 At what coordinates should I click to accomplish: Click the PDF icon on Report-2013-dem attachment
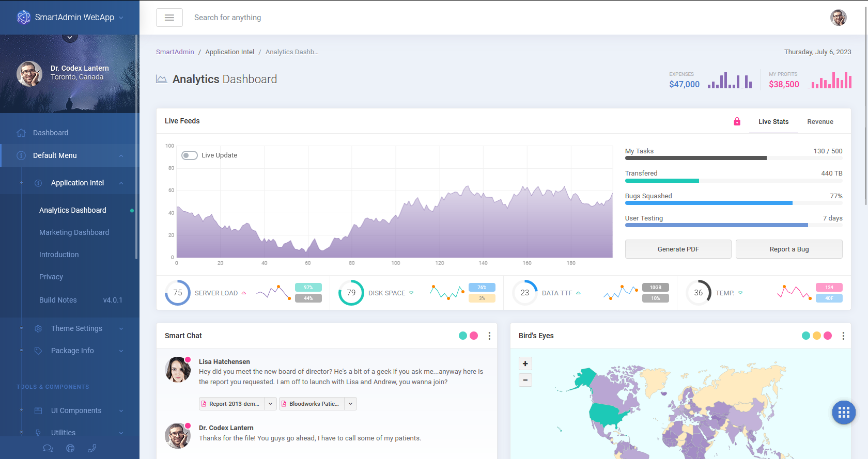[x=204, y=404]
